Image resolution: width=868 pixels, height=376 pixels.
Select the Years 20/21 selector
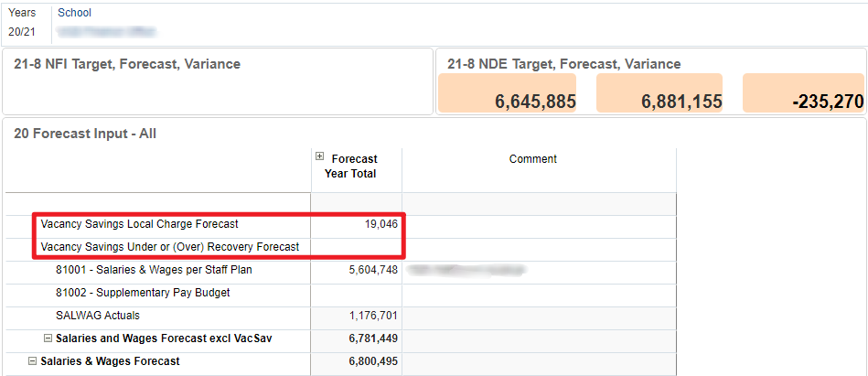click(22, 32)
